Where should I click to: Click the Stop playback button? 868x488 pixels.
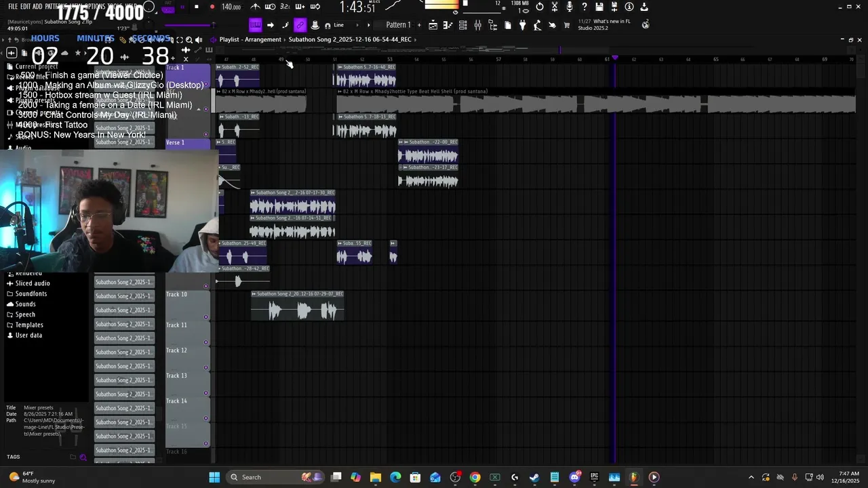coord(197,7)
